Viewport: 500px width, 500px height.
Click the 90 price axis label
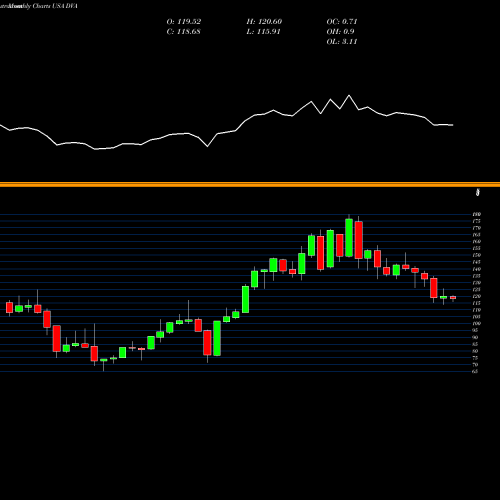(475, 337)
